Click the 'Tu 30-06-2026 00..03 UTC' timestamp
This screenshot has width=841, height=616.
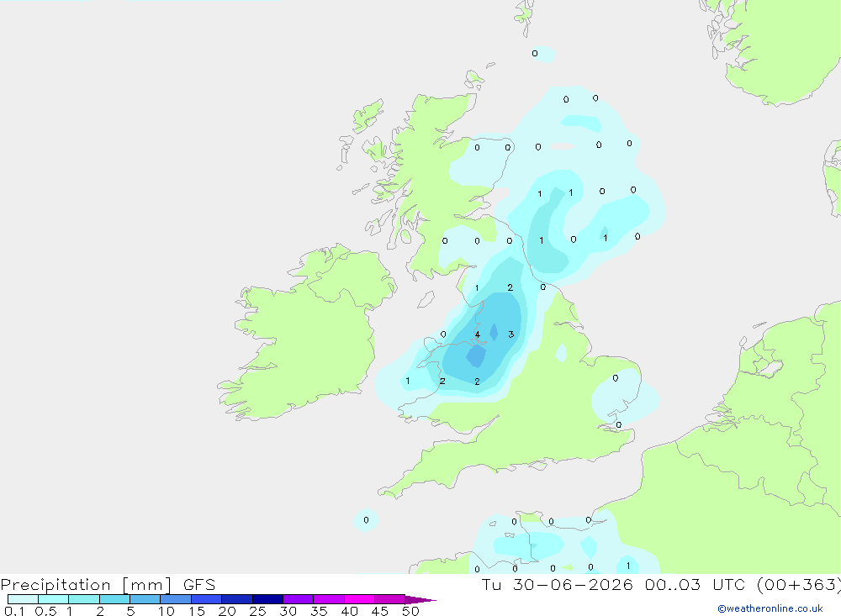click(x=616, y=584)
